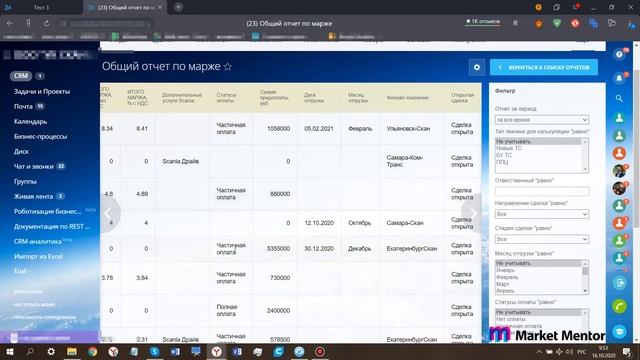This screenshot has width=640, height=360.
Task: Click 'Ульяновск-Скан' branch cell
Action: [x=408, y=129]
